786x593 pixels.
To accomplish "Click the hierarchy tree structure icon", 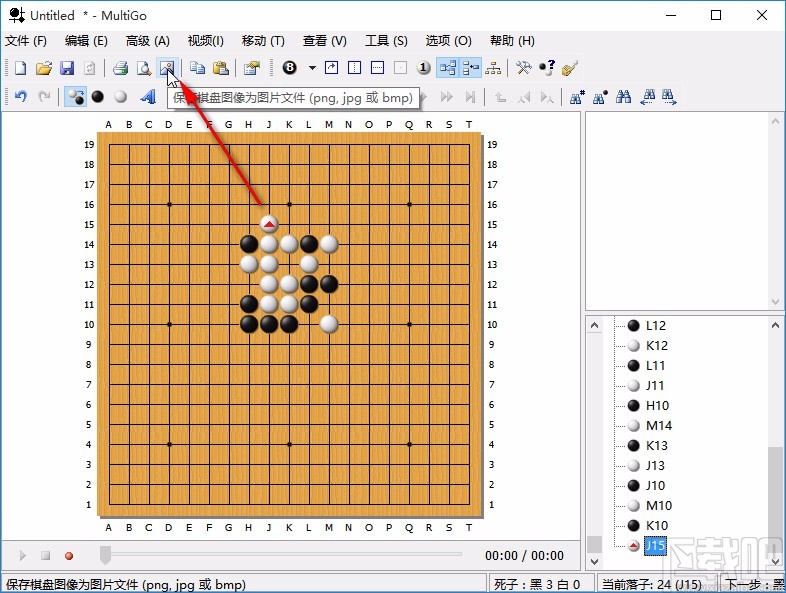I will pos(493,68).
